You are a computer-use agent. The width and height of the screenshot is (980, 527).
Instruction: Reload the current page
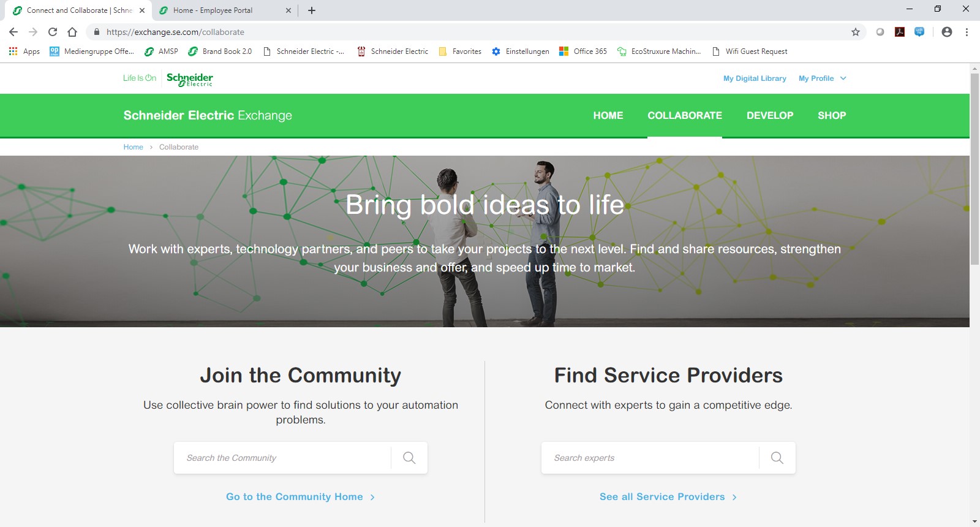pyautogui.click(x=53, y=32)
